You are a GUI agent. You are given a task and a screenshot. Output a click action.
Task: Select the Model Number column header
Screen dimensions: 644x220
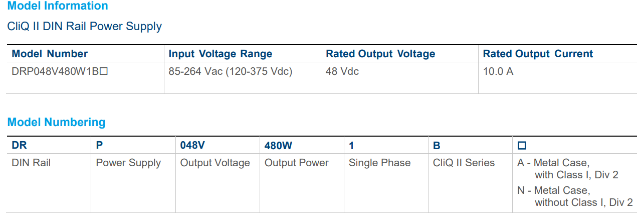pyautogui.click(x=50, y=54)
